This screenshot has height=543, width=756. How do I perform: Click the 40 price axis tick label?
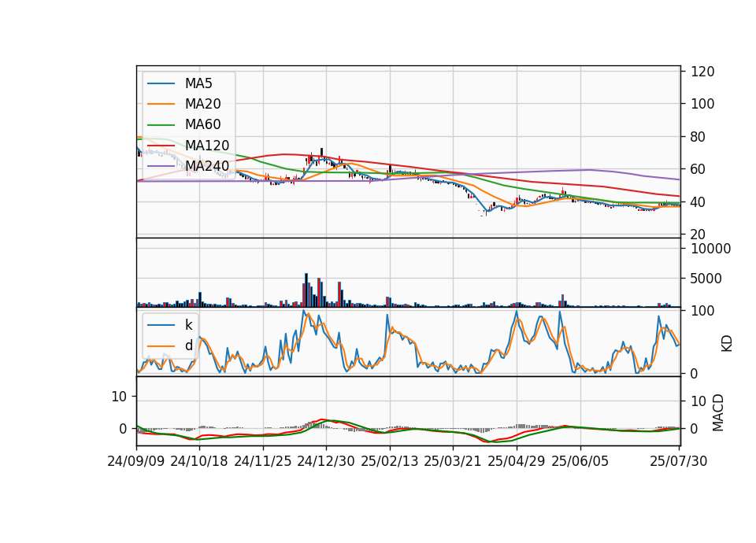click(699, 202)
